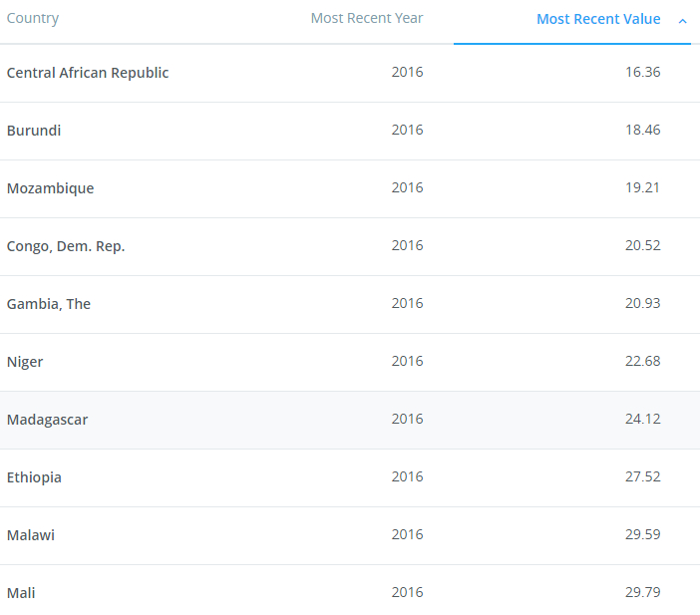
Task: Open Congo, Dem. Rep. link
Action: (66, 246)
